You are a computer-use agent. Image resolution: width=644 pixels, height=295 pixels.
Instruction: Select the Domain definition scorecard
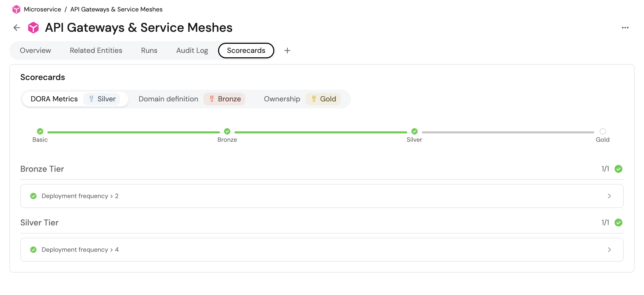click(168, 99)
